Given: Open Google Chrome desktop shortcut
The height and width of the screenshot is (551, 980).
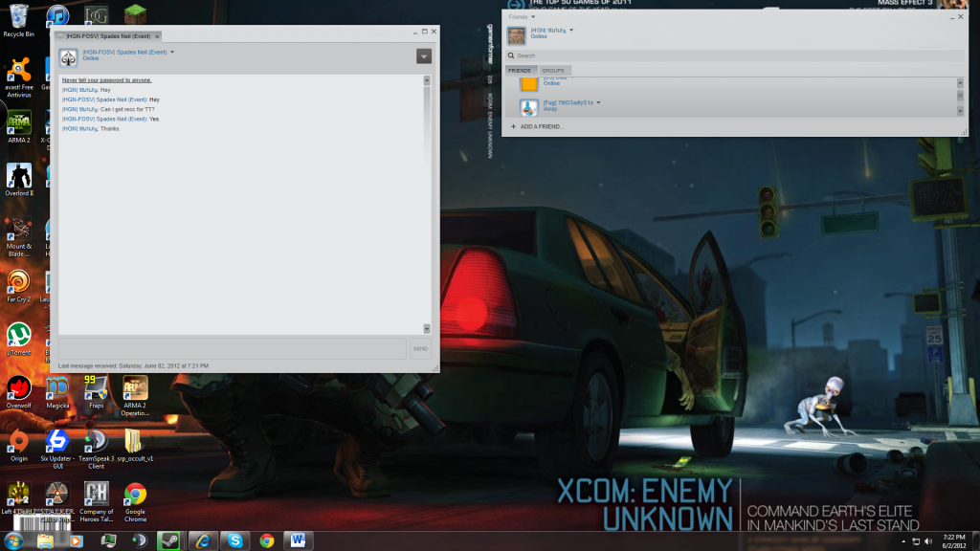Looking at the screenshot, I should click(x=135, y=502).
